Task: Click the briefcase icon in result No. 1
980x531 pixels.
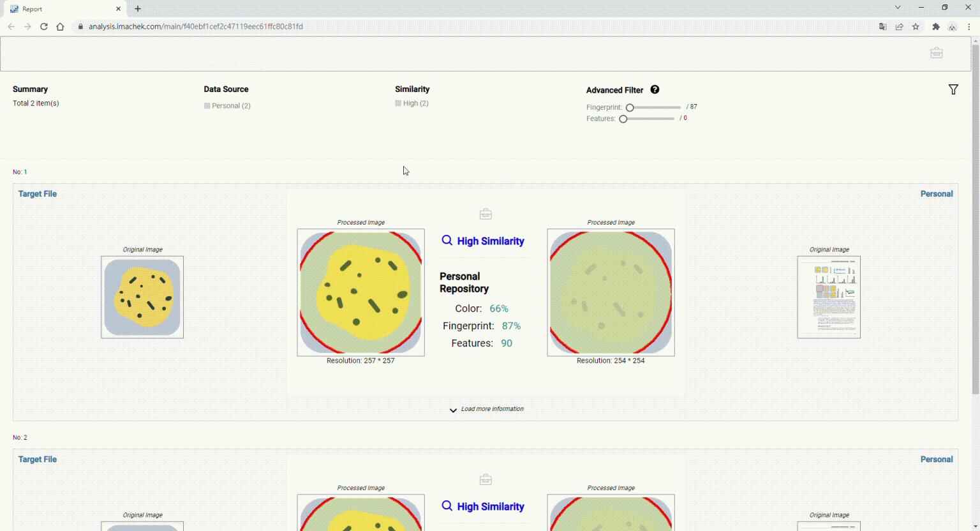Action: [486, 214]
